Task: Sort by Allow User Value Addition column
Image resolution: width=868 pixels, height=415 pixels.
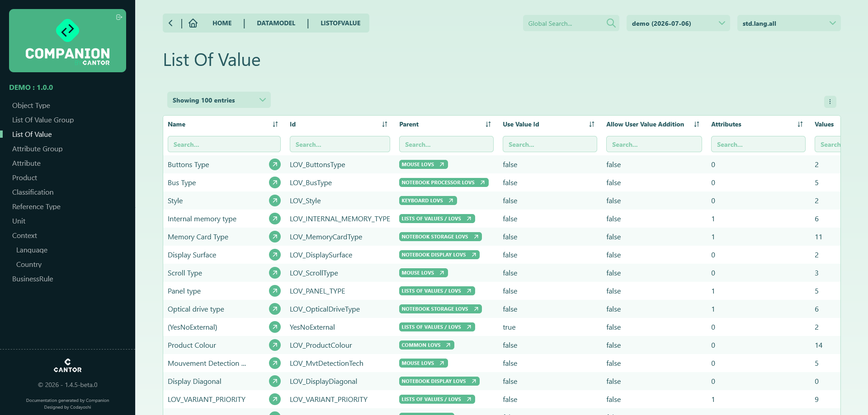Action: (x=697, y=124)
